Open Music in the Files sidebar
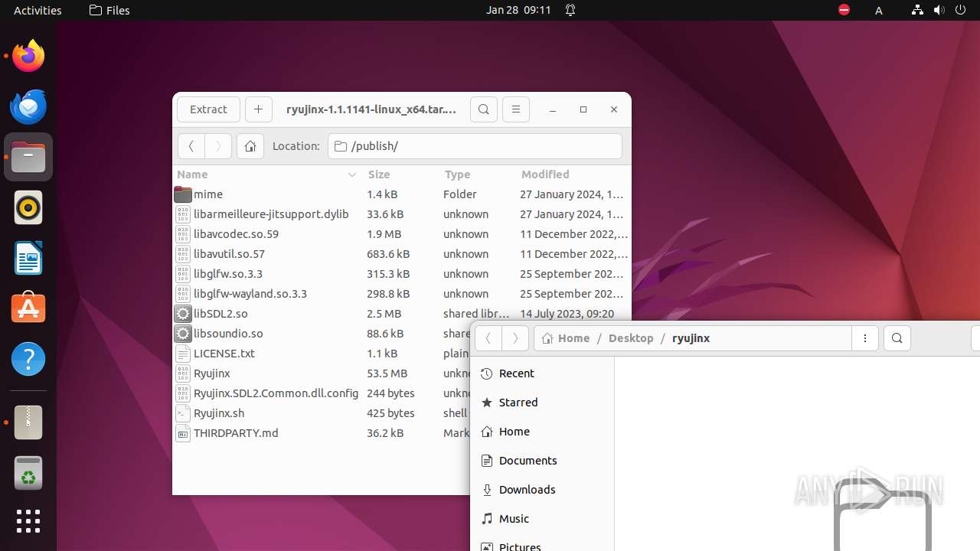980x551 pixels. coord(542,519)
